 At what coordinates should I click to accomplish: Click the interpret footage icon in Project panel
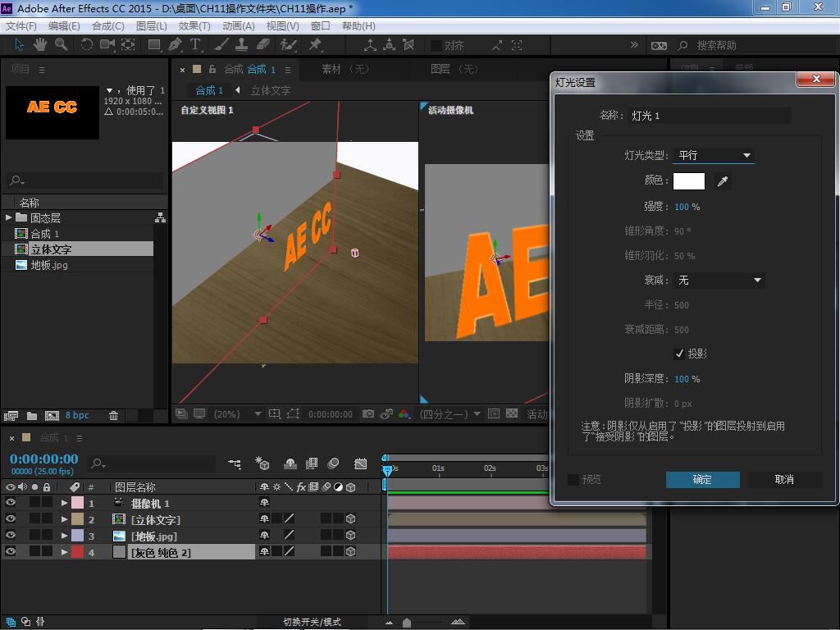click(11, 416)
